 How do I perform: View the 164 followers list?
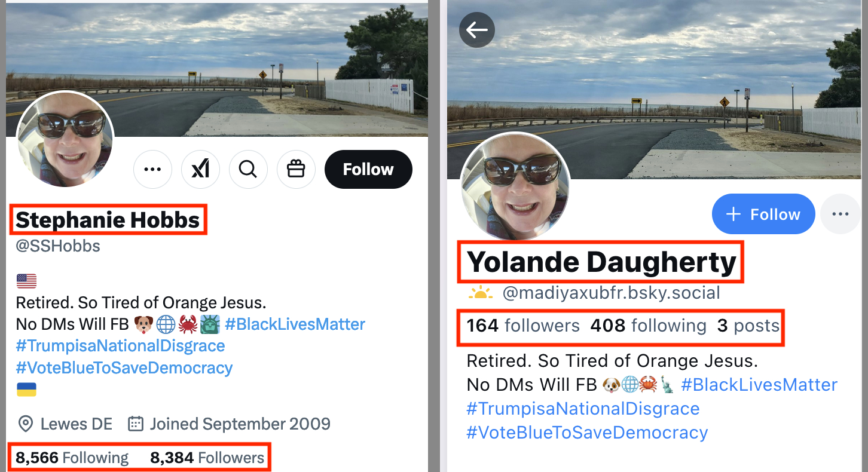pyautogui.click(x=522, y=326)
